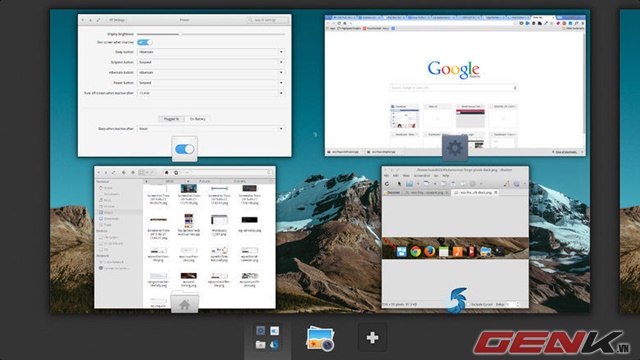Expand the Power button dropdown
The width and height of the screenshot is (640, 360).
pyautogui.click(x=211, y=82)
